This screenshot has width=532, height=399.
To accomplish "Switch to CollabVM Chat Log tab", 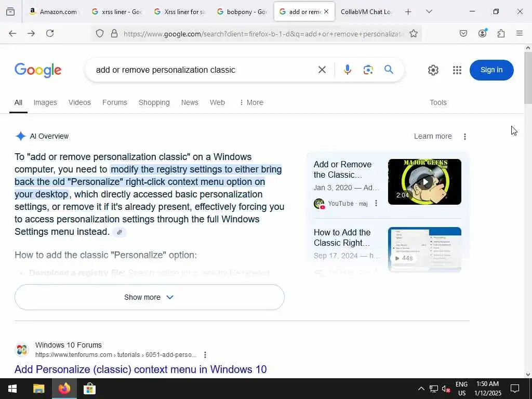I will click(x=366, y=12).
